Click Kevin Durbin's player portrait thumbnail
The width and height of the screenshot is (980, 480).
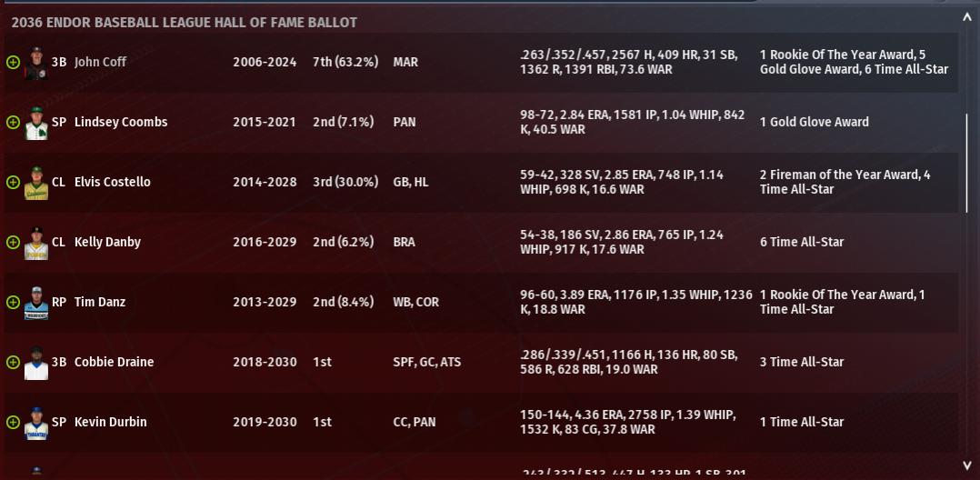35,423
